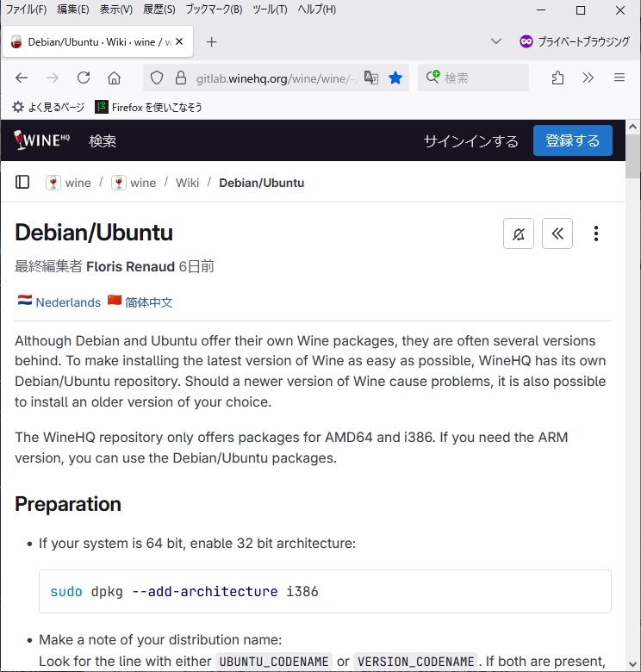Go to the Firefox home page
641x672 pixels.
(x=114, y=78)
